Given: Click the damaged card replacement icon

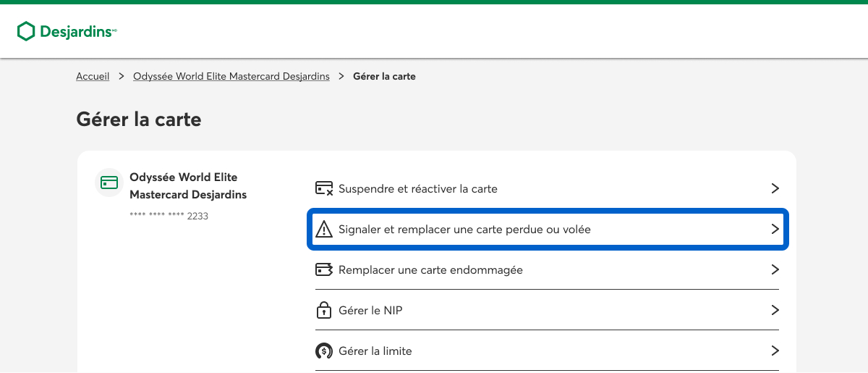Looking at the screenshot, I should [324, 270].
